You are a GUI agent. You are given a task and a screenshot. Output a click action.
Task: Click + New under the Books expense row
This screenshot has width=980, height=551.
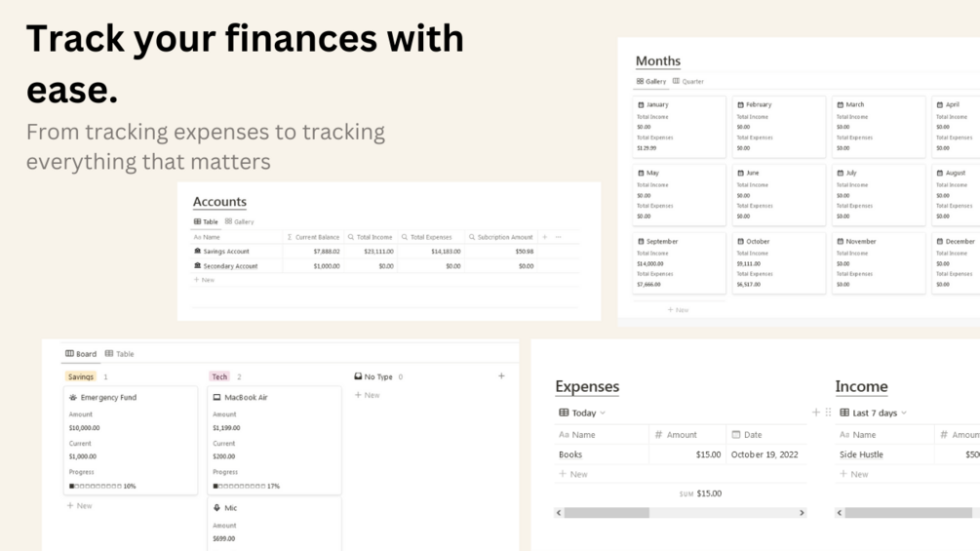pos(573,474)
